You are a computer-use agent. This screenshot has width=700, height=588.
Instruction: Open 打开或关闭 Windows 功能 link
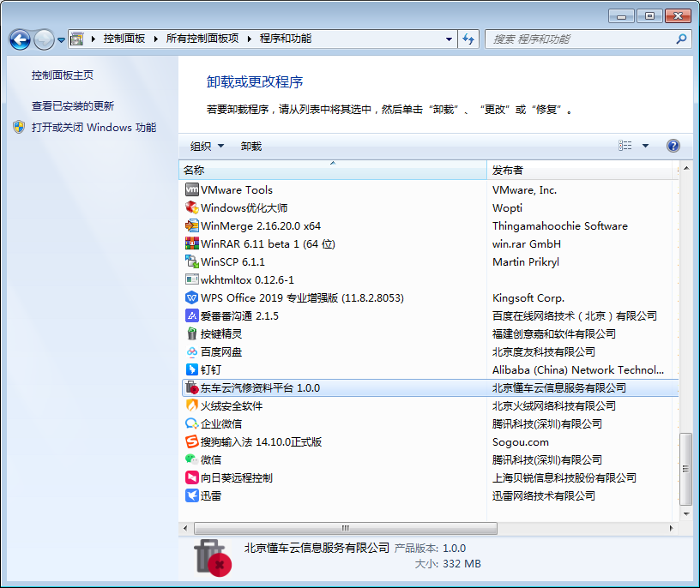coord(94,127)
